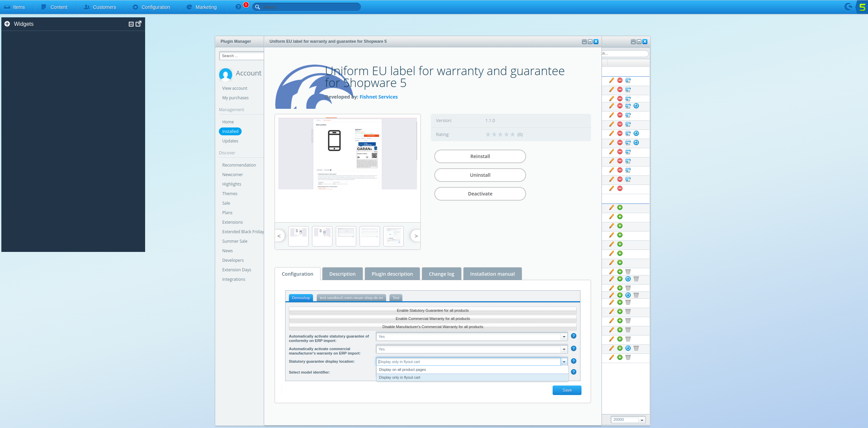Select the Test shop tab
Image resolution: width=868 pixels, height=428 pixels.
[x=396, y=298]
